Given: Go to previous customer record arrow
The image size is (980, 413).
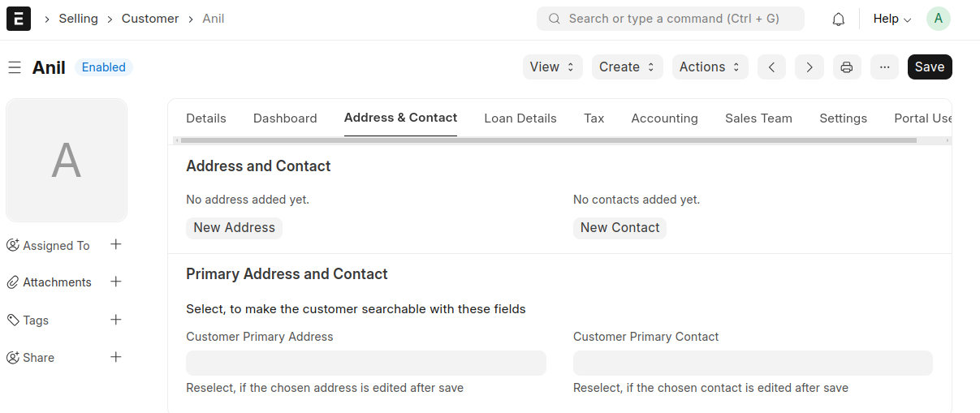Looking at the screenshot, I should pos(771,67).
